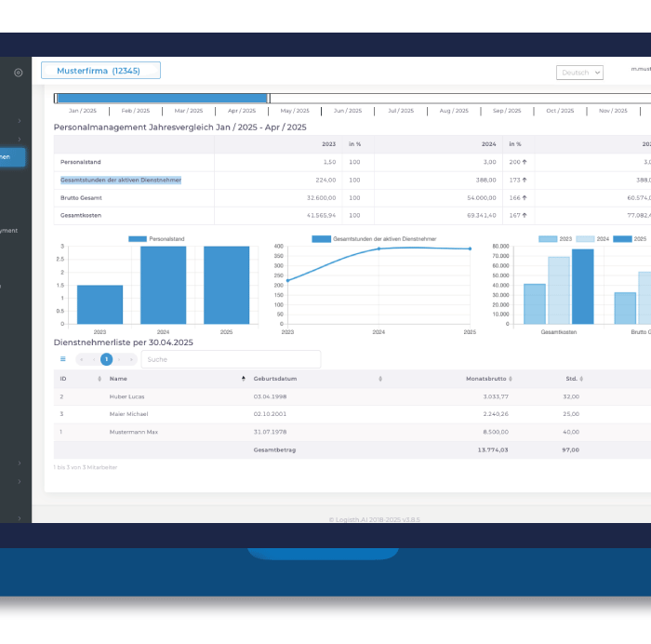This screenshot has height=644, width=651.
Task: Sort by Monatsbrutto column sort icon
Action: (x=512, y=380)
